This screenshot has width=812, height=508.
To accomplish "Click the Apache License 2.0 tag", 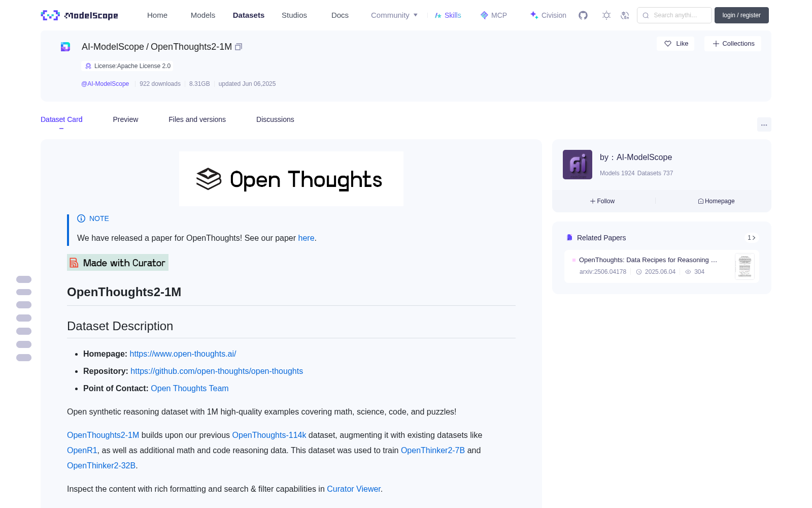I will click(x=127, y=66).
